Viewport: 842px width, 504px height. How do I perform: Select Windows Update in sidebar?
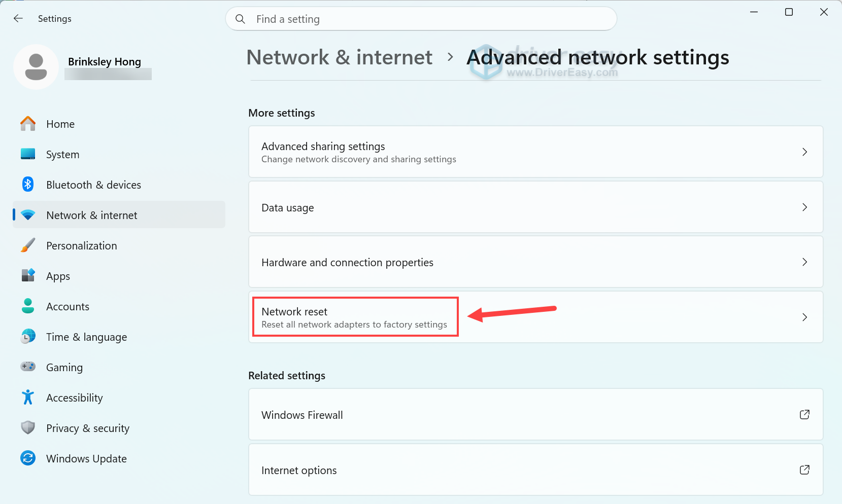[119, 458]
